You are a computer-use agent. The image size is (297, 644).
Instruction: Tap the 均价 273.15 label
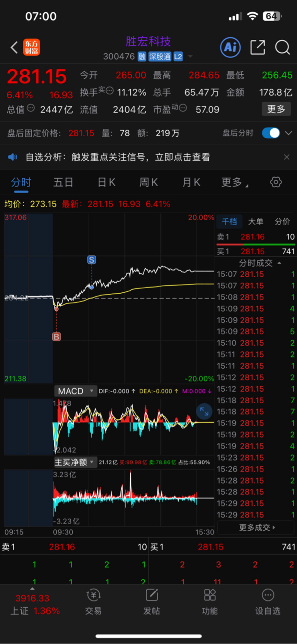point(31,204)
